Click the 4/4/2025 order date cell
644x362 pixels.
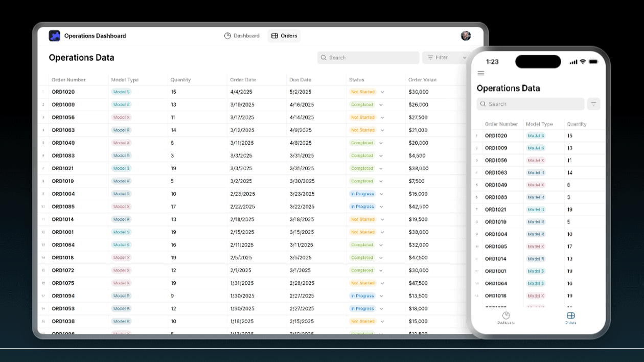pos(240,92)
